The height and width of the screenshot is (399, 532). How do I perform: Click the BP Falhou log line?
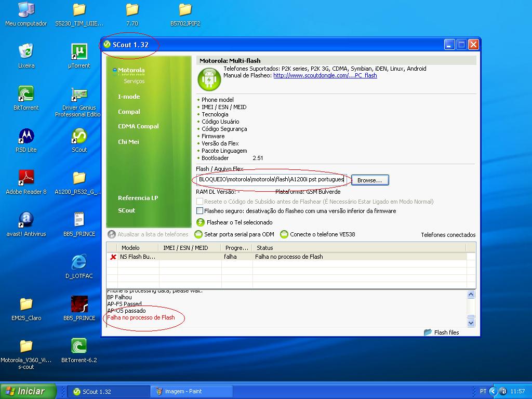(x=119, y=297)
